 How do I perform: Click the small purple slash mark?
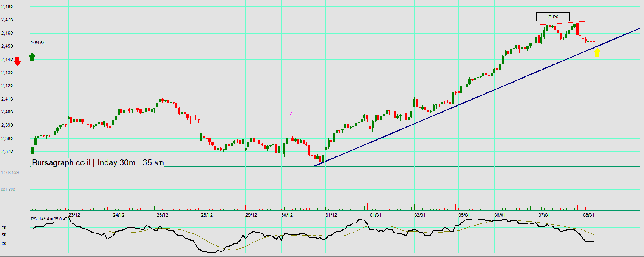[x=291, y=113]
